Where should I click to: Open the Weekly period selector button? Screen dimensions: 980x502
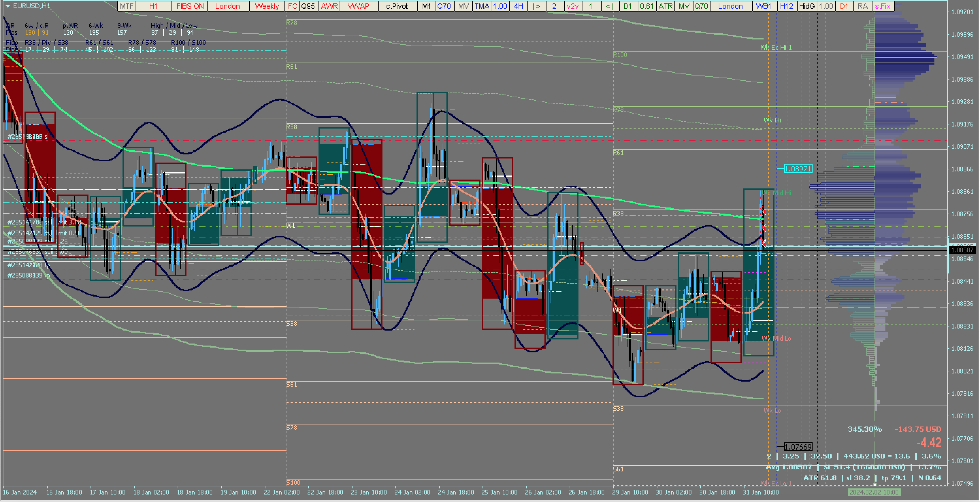[x=267, y=6]
